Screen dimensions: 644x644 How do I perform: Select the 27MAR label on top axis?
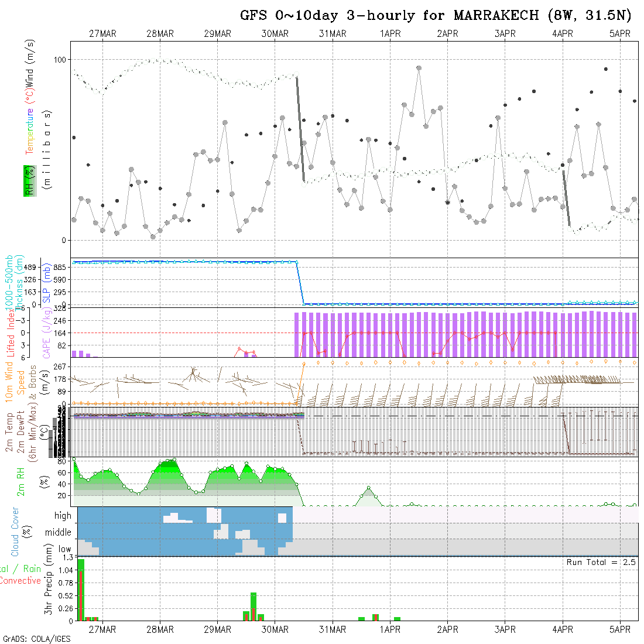pos(102,34)
